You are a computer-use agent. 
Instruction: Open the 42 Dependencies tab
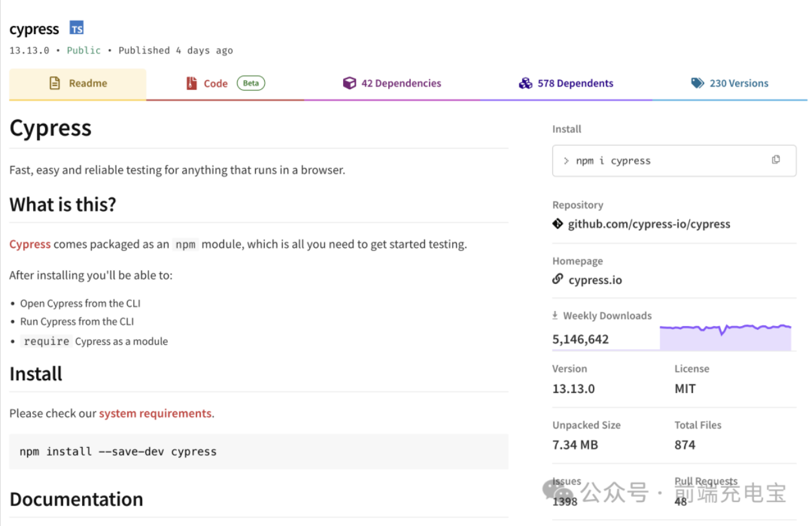click(x=392, y=84)
